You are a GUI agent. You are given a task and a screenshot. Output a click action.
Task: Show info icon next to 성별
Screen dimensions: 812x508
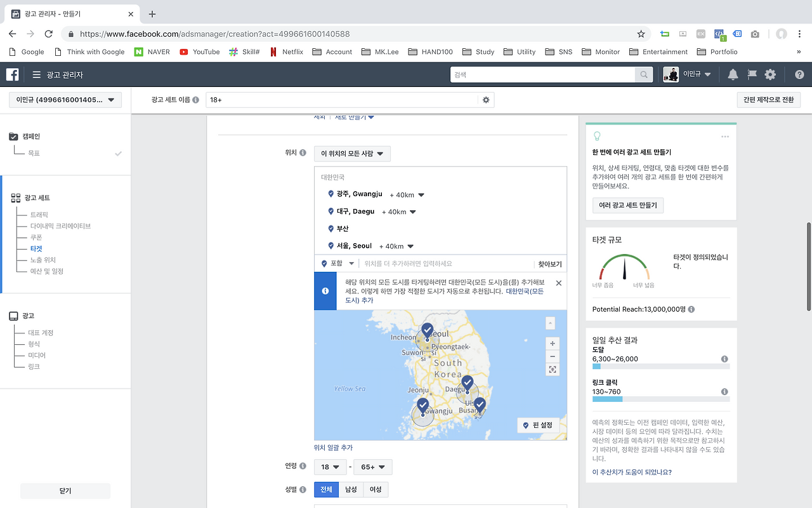point(303,489)
